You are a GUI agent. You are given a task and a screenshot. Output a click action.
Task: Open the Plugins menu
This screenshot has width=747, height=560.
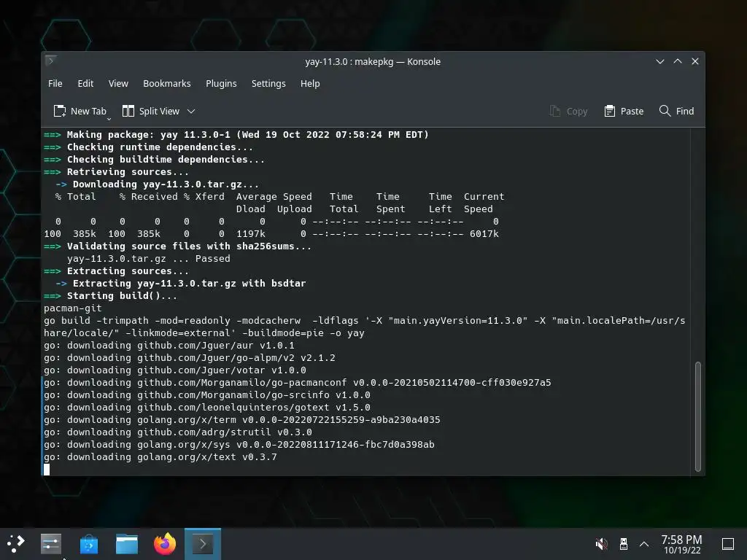click(x=221, y=83)
